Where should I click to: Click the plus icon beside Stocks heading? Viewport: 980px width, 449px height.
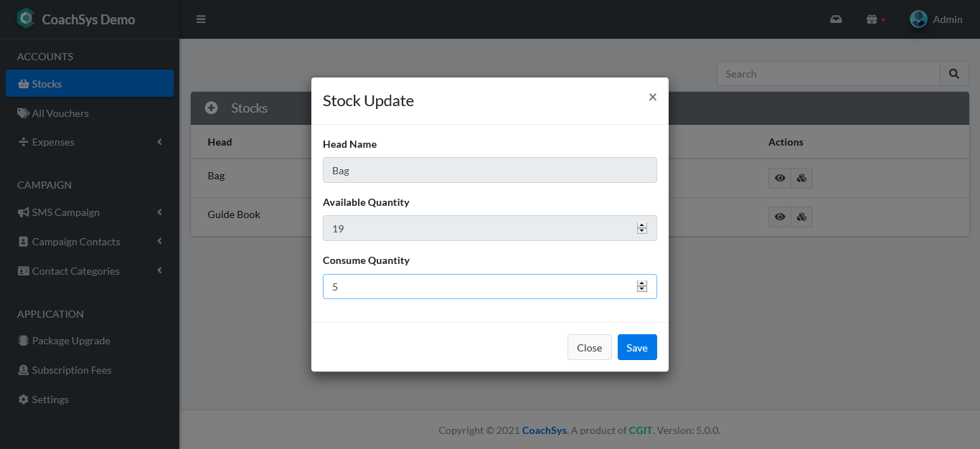point(212,108)
